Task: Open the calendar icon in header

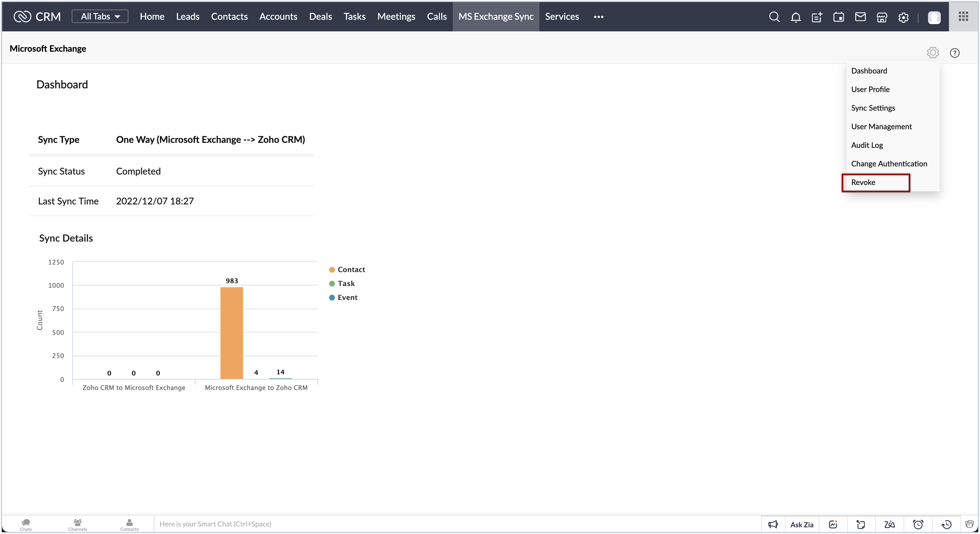Action: (839, 17)
